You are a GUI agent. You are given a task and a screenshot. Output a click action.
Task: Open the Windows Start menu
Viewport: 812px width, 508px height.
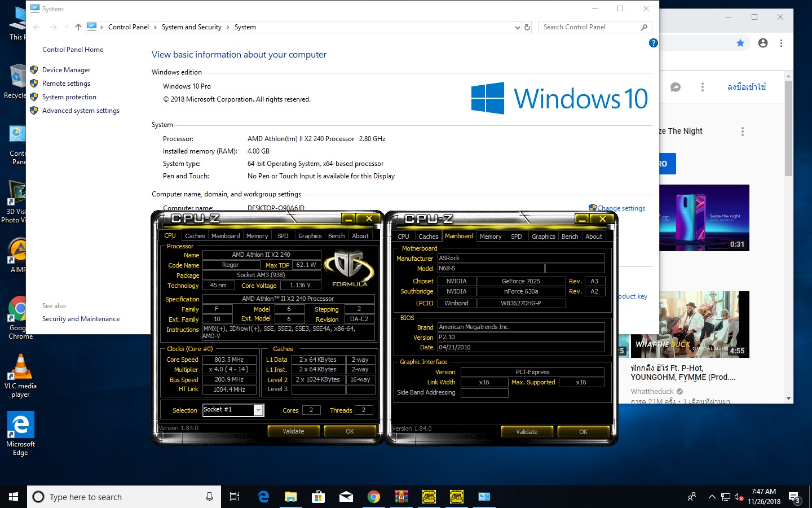coord(14,497)
